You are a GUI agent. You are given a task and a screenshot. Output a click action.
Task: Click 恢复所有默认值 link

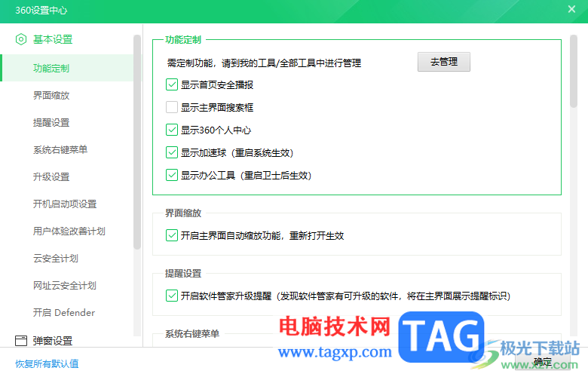click(47, 364)
